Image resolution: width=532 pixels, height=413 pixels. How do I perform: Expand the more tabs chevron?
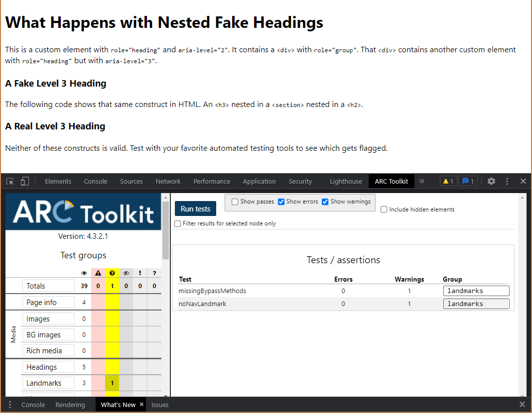pos(422,181)
